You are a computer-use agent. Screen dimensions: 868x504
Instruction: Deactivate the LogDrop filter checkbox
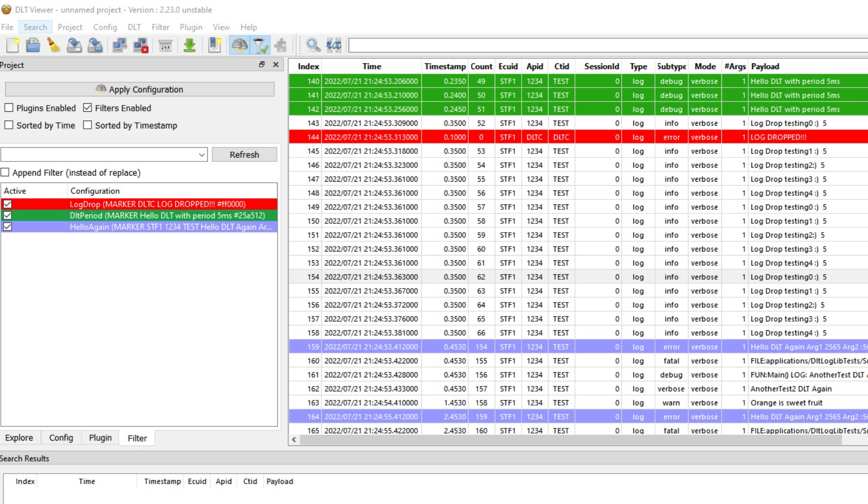point(7,204)
